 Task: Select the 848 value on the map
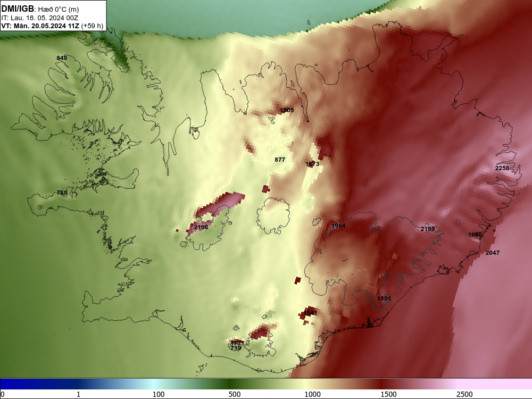coord(62,58)
